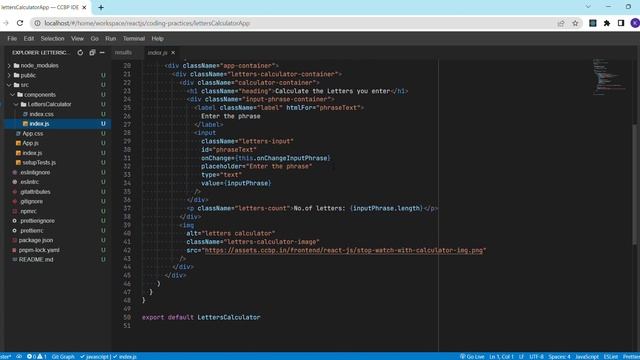Viewport: 640px width, 360px height.
Task: Open .prettierignore file
Action: click(x=38, y=221)
